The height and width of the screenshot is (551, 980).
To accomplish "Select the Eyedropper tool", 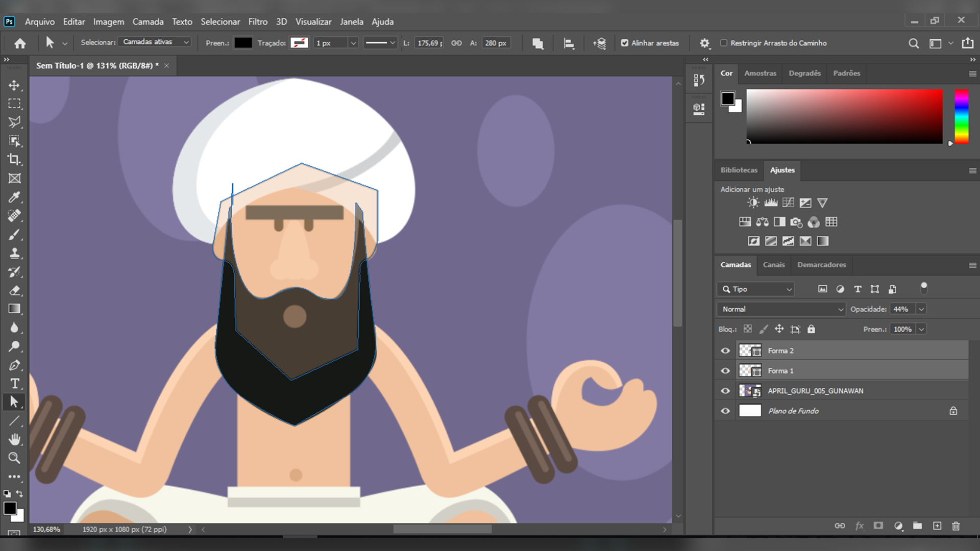I will [x=14, y=197].
